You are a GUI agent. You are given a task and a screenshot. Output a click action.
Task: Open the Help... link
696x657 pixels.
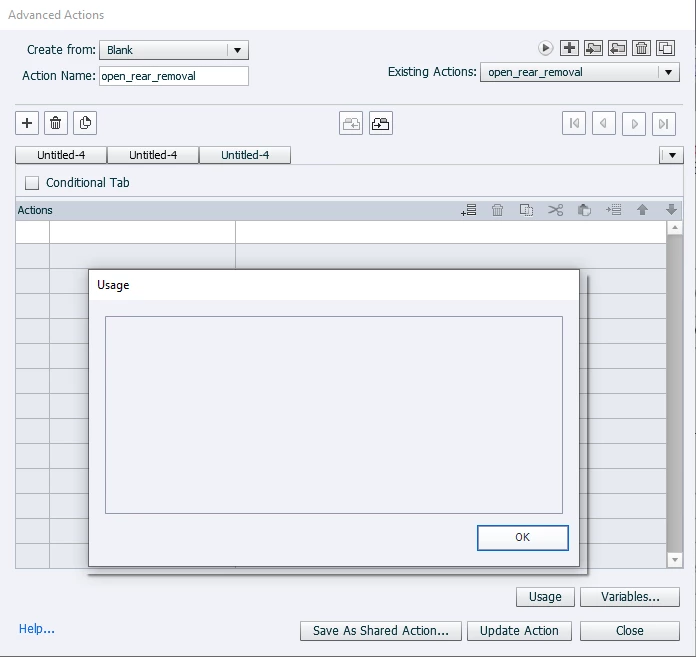[36, 629]
